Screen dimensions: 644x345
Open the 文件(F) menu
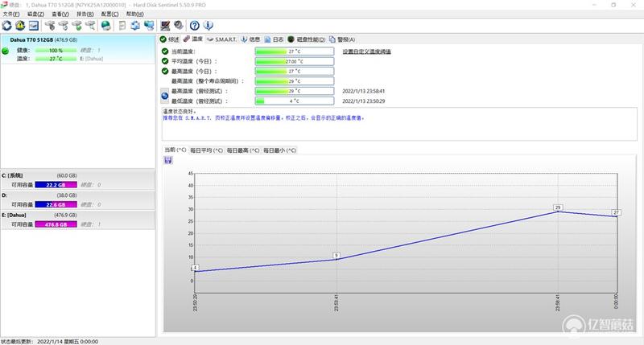[11, 14]
